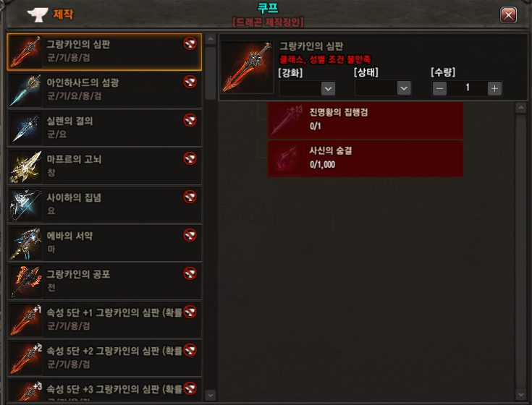Click the 진명황의 집행검 material slot
The height and width of the screenshot is (405, 532).
[366, 120]
